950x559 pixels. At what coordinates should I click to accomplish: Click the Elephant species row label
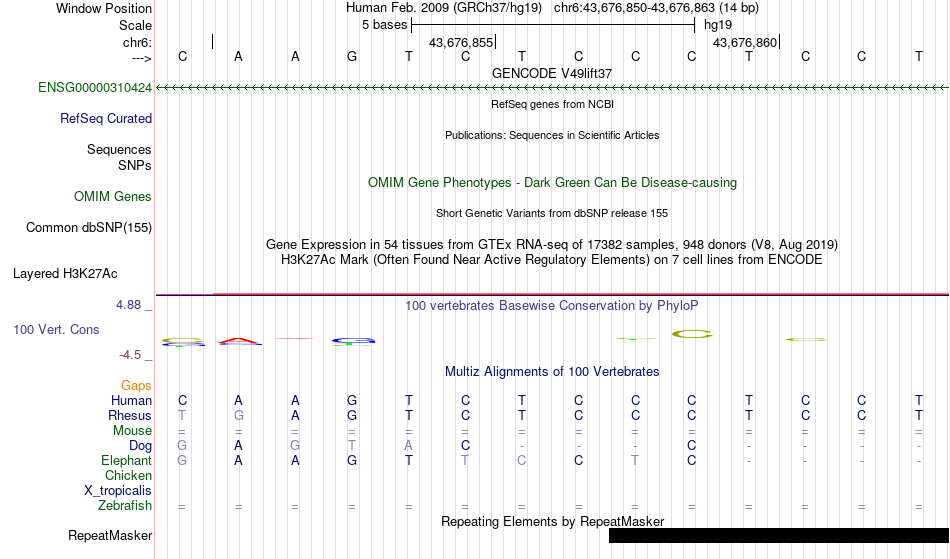126,461
